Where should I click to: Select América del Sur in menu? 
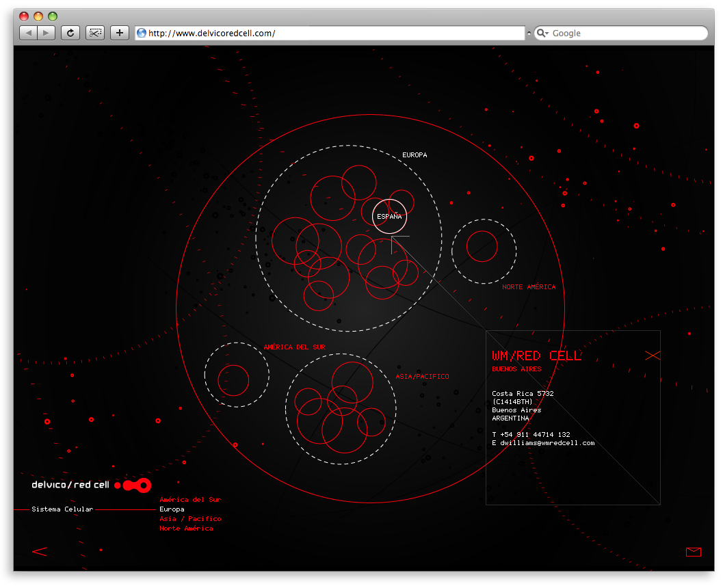[190, 500]
